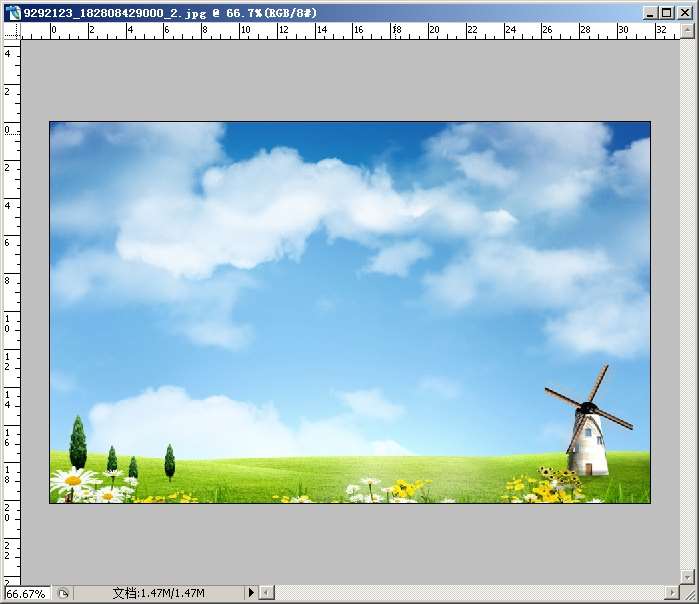This screenshot has height=604, width=699.
Task: Click the horizontal ruler at the 10 mark
Action: (244, 31)
